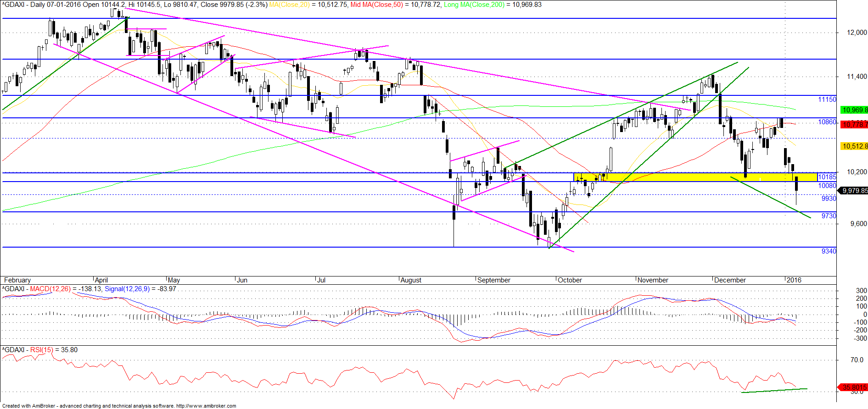Click the 9730 level label
Viewport: 868px width, 409px height.
[829, 216]
